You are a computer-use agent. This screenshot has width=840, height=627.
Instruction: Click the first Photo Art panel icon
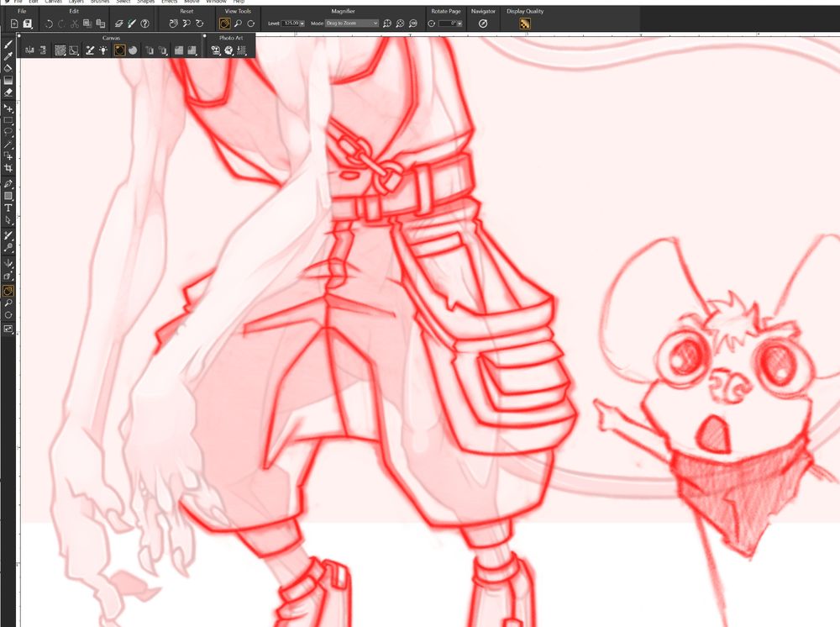coord(215,50)
